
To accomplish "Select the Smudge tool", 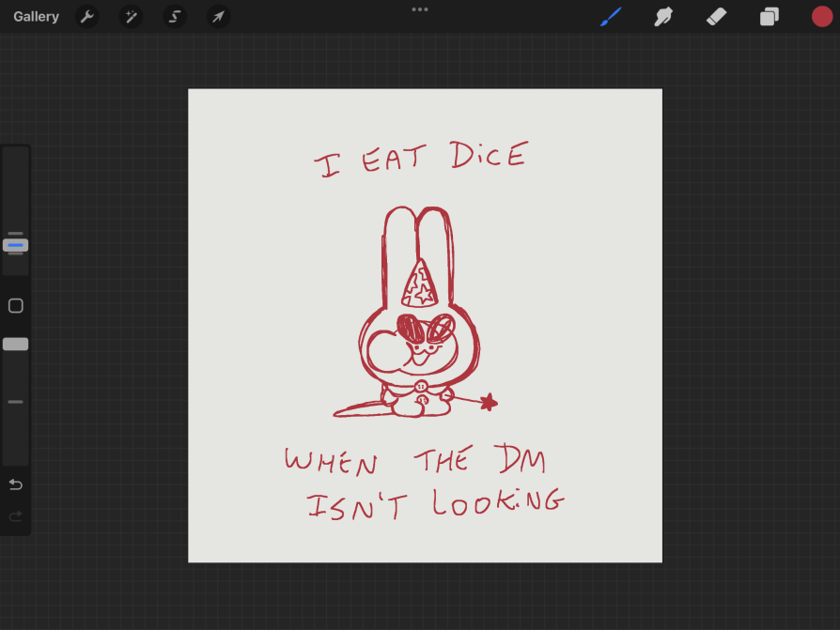I will coord(663,17).
